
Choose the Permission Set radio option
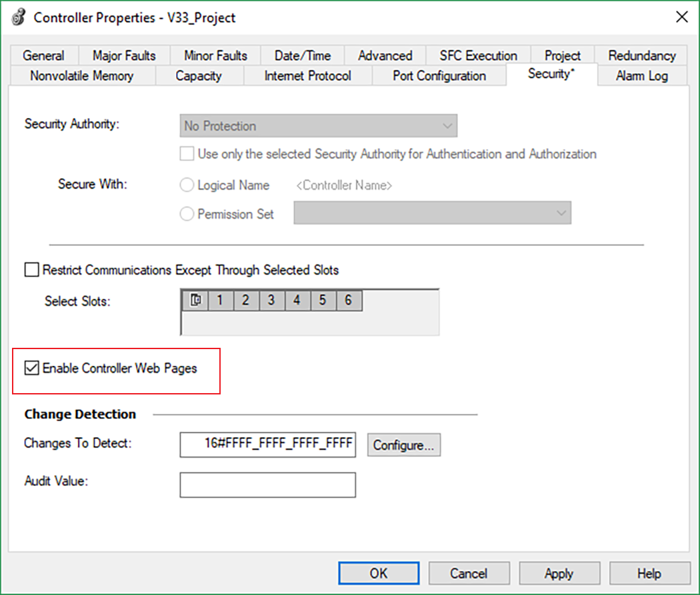pos(187,215)
